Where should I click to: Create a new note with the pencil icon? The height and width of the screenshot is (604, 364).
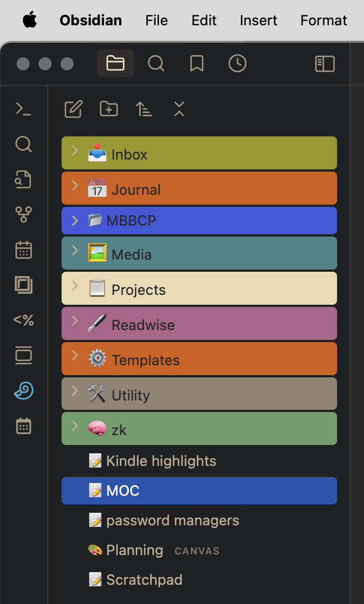(73, 109)
